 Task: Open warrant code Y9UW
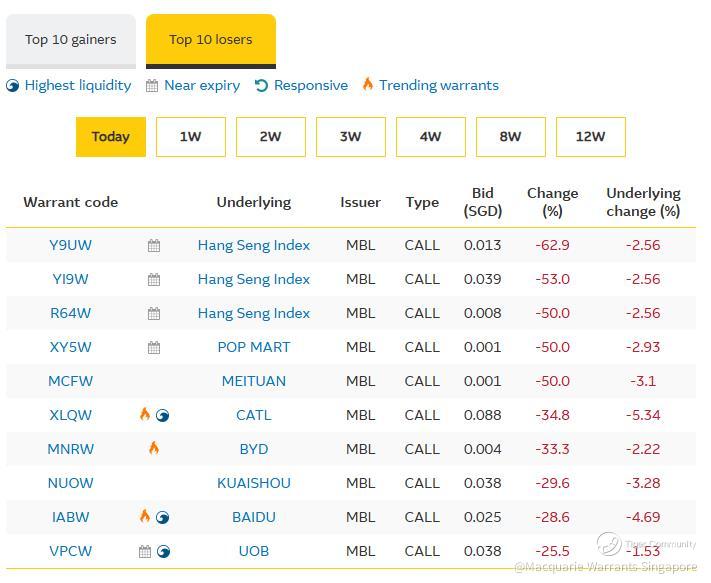70,246
